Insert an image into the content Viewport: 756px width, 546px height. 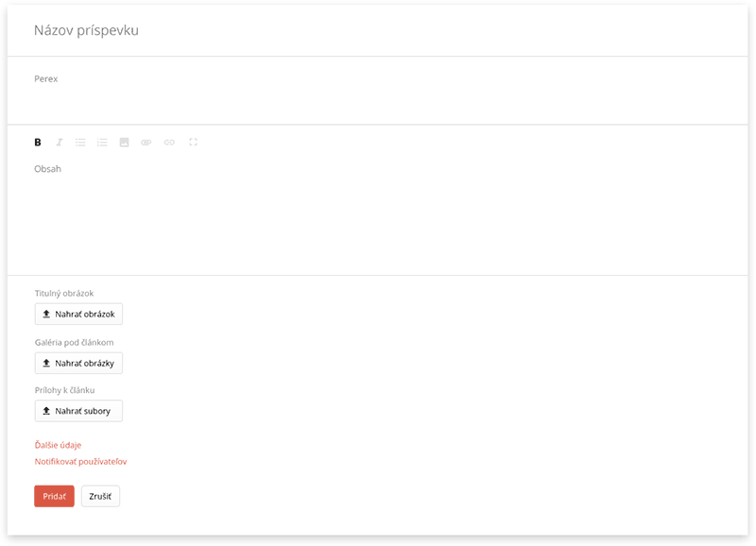(x=125, y=142)
